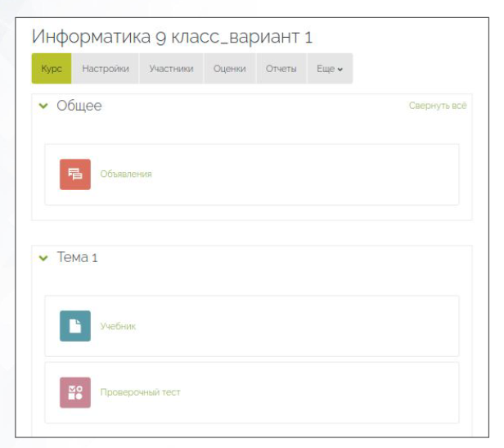Open the Проверочный тест text link
Image resolution: width=504 pixels, height=448 pixels.
pyautogui.click(x=140, y=392)
